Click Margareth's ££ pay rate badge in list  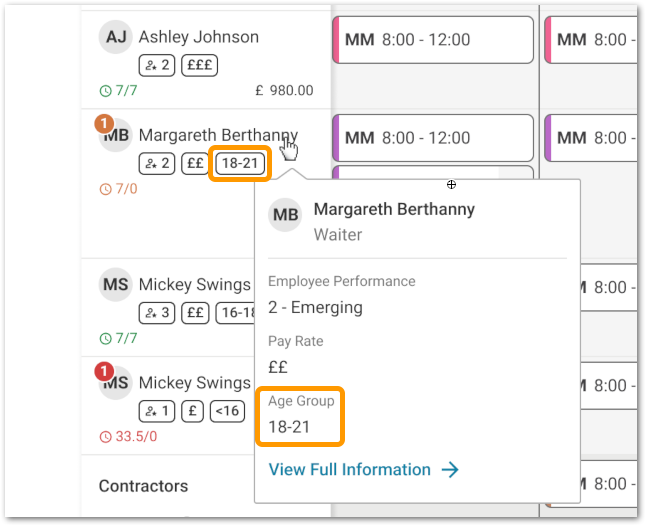(x=195, y=163)
